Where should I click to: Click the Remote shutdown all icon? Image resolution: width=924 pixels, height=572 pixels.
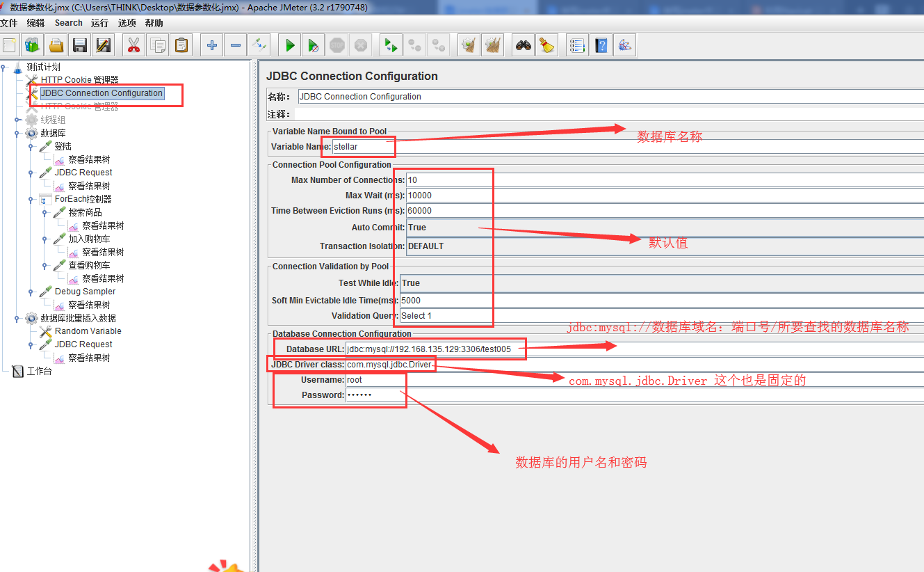pos(439,46)
